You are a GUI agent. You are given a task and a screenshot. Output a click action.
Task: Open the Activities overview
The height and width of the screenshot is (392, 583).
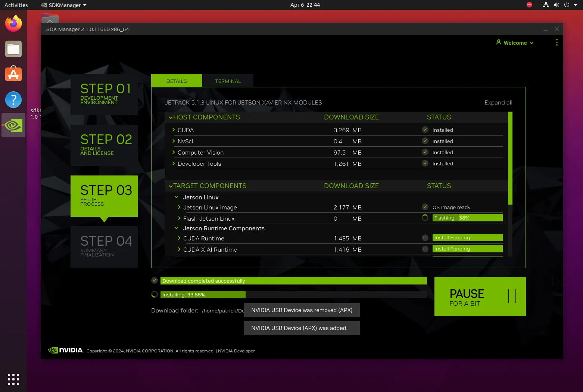pyautogui.click(x=16, y=5)
